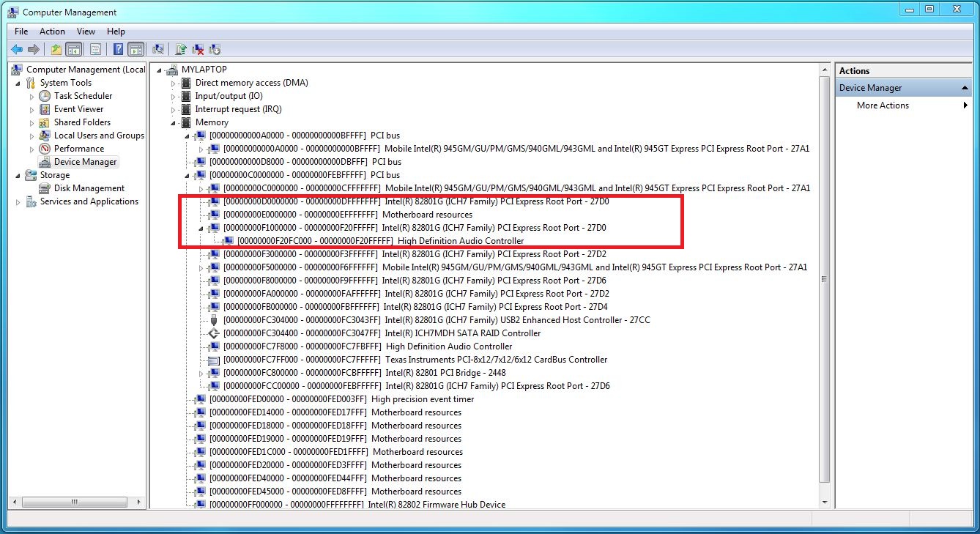Select PCI Express Root Port - 27D4

coord(415,307)
